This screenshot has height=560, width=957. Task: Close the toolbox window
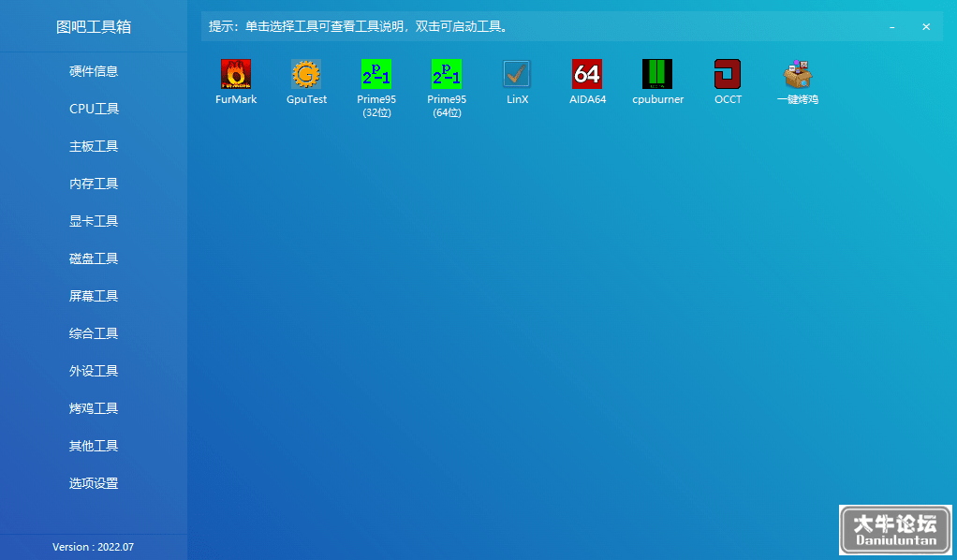(x=926, y=27)
